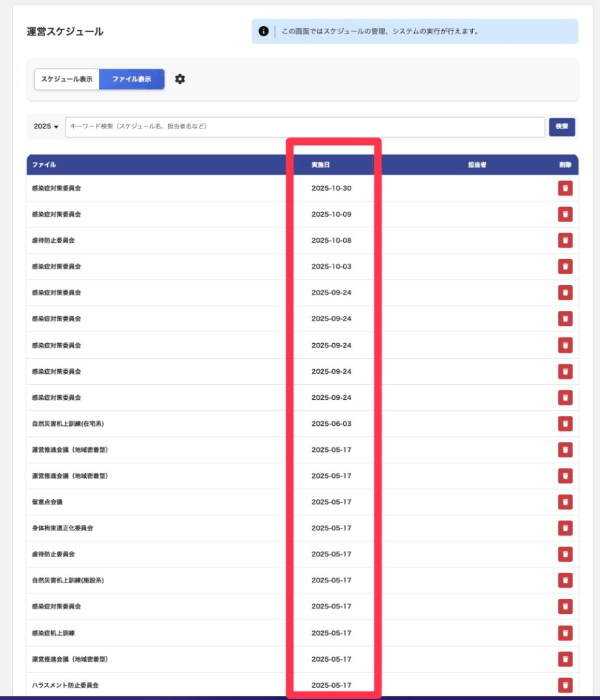Trash the 身体拘束適正化委員会 file
Screen dimensions: 600x700
tap(565, 528)
